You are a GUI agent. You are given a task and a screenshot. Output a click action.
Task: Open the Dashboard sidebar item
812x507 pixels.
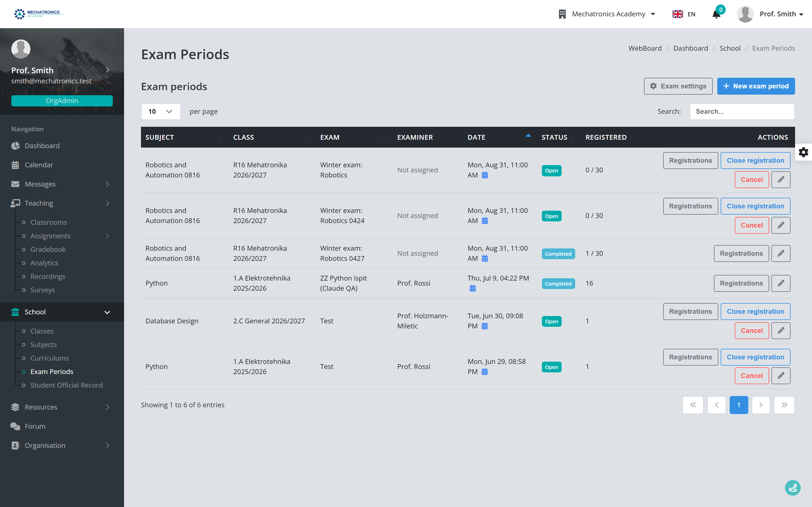[42, 146]
